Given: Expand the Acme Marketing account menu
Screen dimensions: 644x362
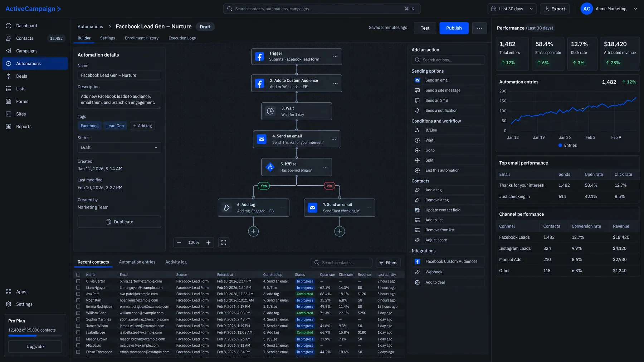Looking at the screenshot, I should click(609, 9).
